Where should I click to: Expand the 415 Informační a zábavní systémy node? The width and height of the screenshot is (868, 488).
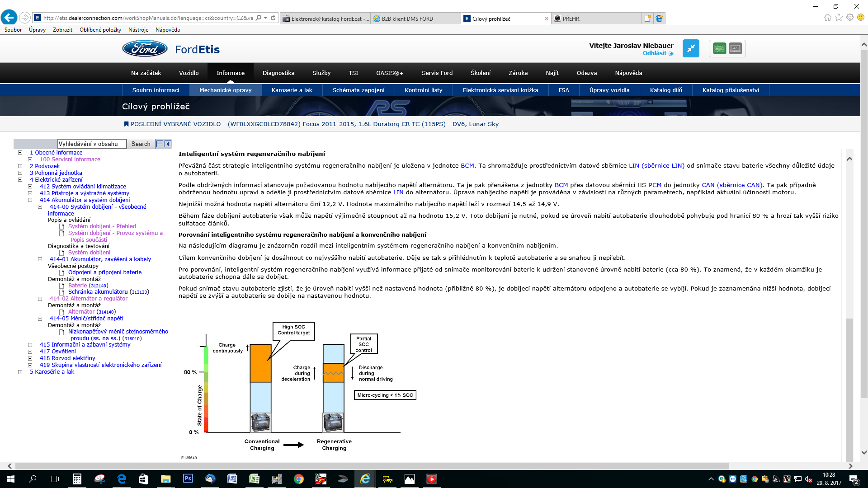(30, 345)
